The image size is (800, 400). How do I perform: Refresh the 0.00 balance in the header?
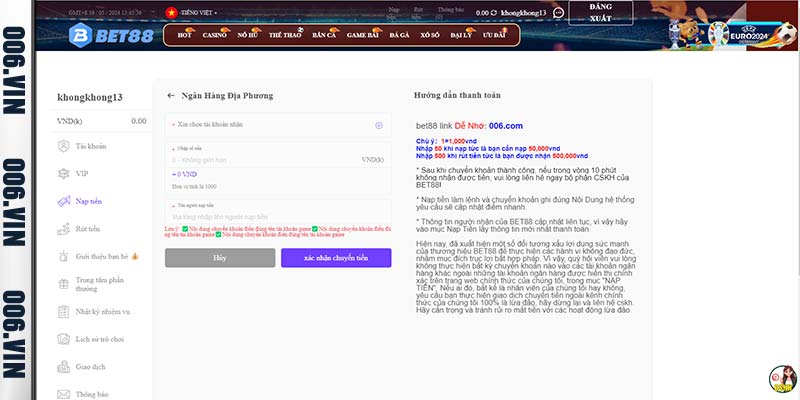(x=493, y=13)
